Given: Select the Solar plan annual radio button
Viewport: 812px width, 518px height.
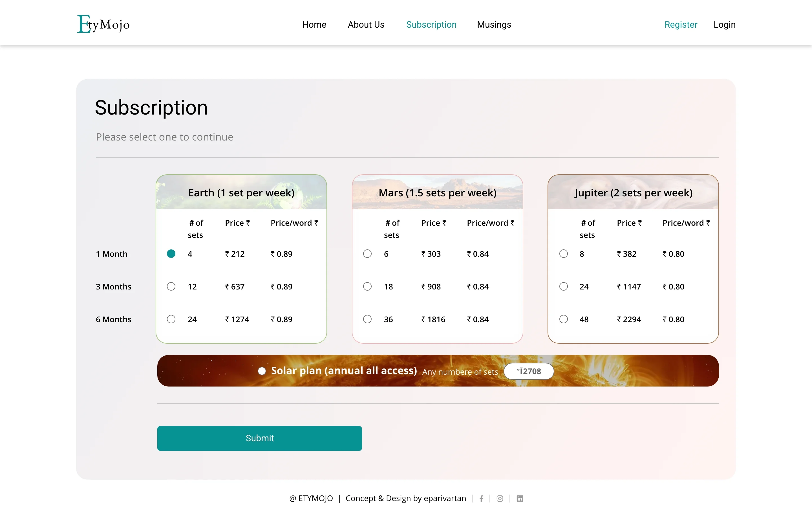Looking at the screenshot, I should point(262,371).
